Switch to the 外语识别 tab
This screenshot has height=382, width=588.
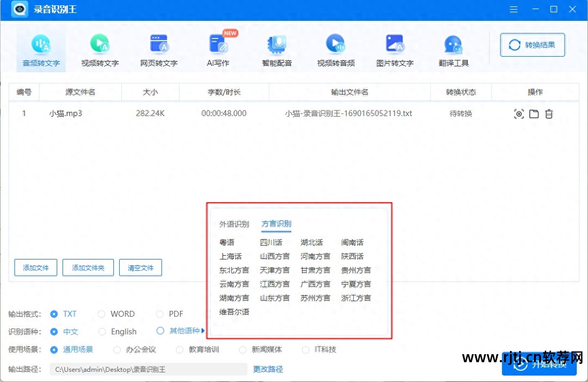click(x=234, y=224)
